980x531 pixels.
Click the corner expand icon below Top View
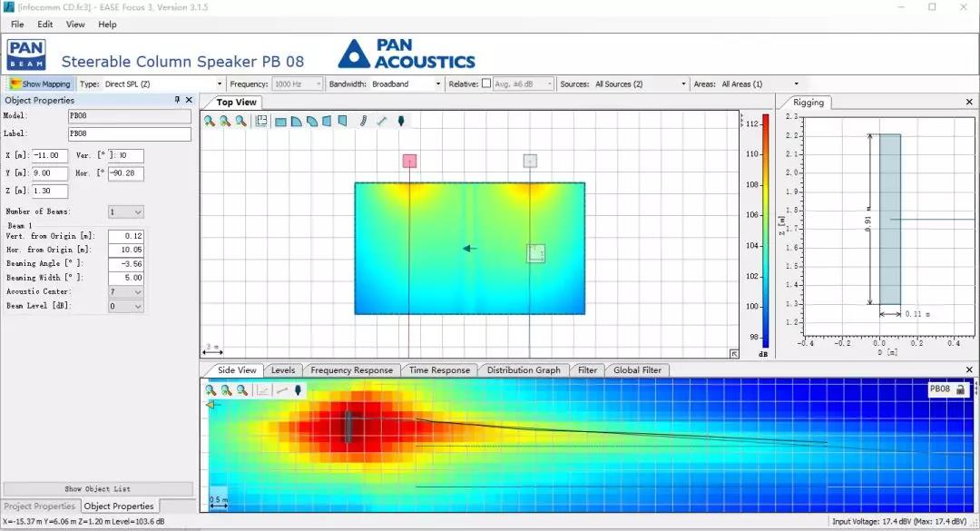734,354
